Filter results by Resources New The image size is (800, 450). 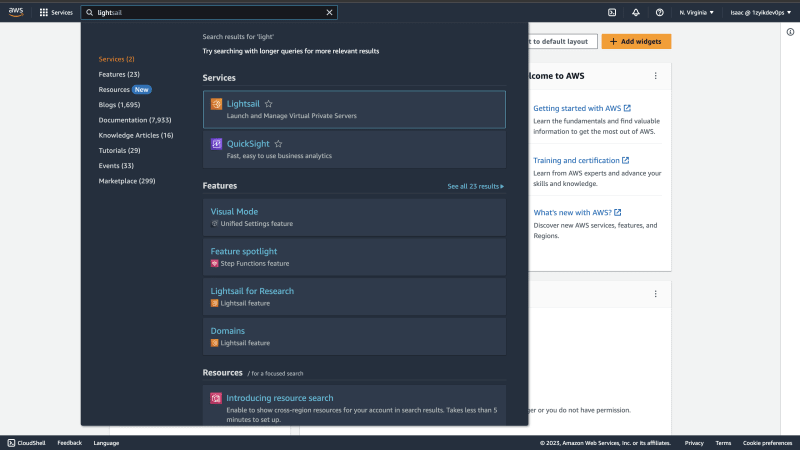(124, 89)
